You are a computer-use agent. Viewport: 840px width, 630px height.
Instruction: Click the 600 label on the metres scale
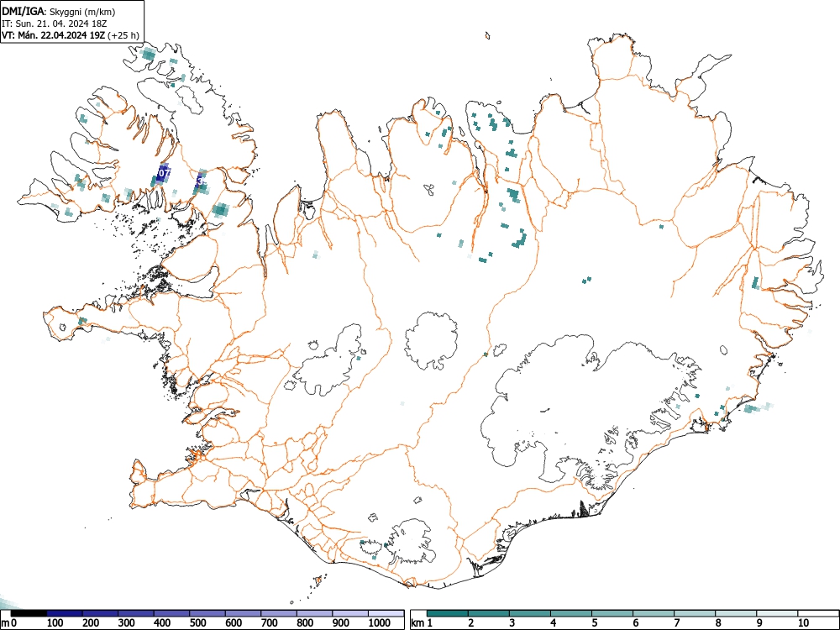click(x=234, y=623)
